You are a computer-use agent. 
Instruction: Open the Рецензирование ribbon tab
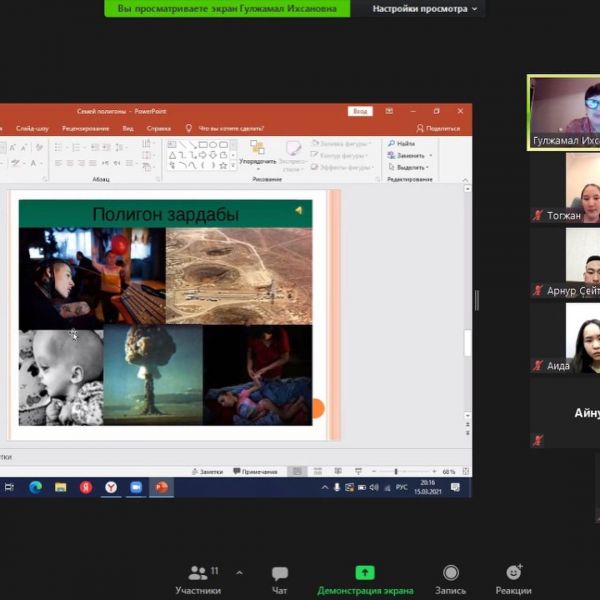click(85, 128)
